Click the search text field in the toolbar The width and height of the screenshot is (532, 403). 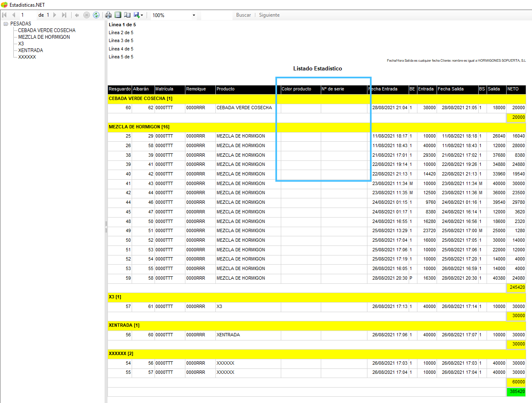216,15
